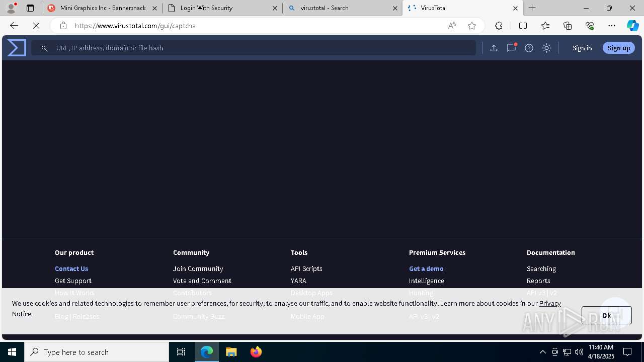Viewport: 644px width, 362px height.
Task: Open Browser essentials heart icon
Action: [590, 26]
